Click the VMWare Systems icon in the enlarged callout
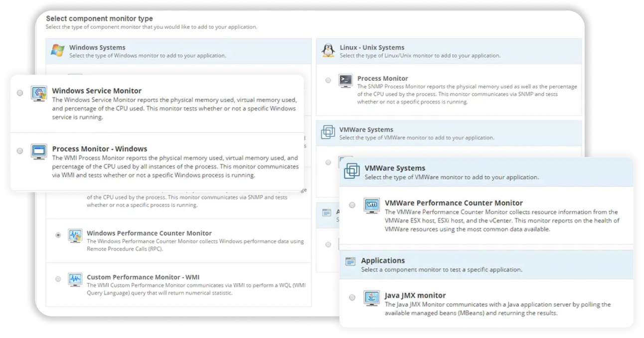The height and width of the screenshot is (338, 644). click(x=352, y=170)
